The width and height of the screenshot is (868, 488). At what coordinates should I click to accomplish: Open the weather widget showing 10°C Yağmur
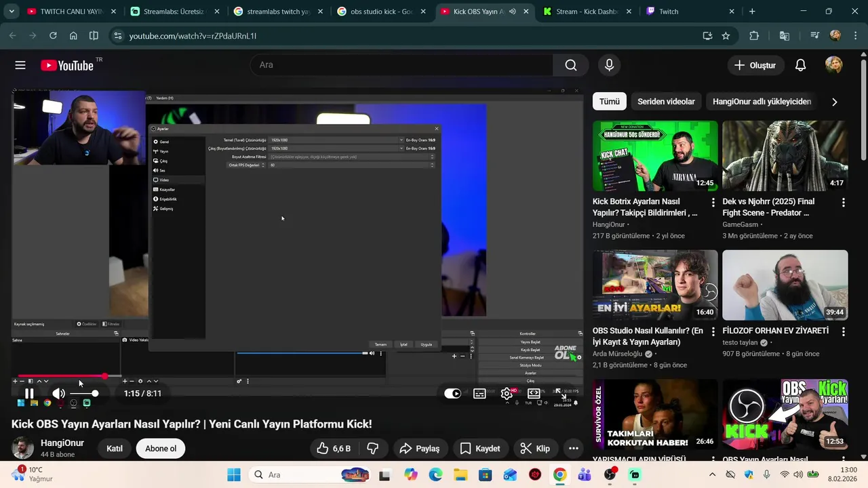[33, 474]
